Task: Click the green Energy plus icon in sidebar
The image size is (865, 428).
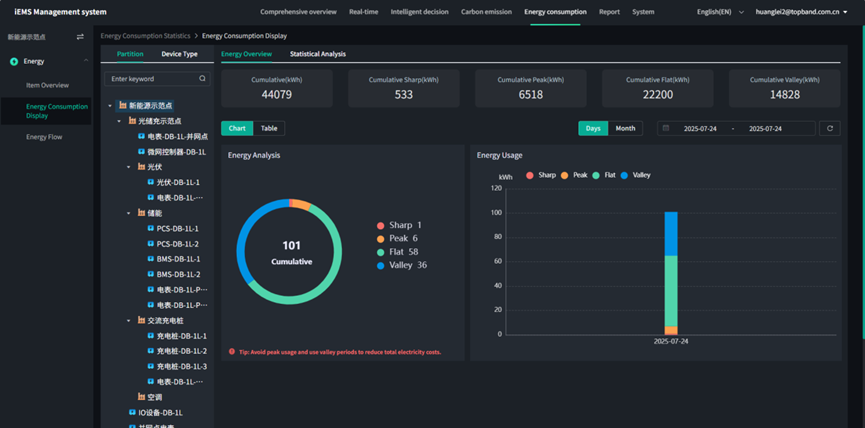Action: (14, 61)
